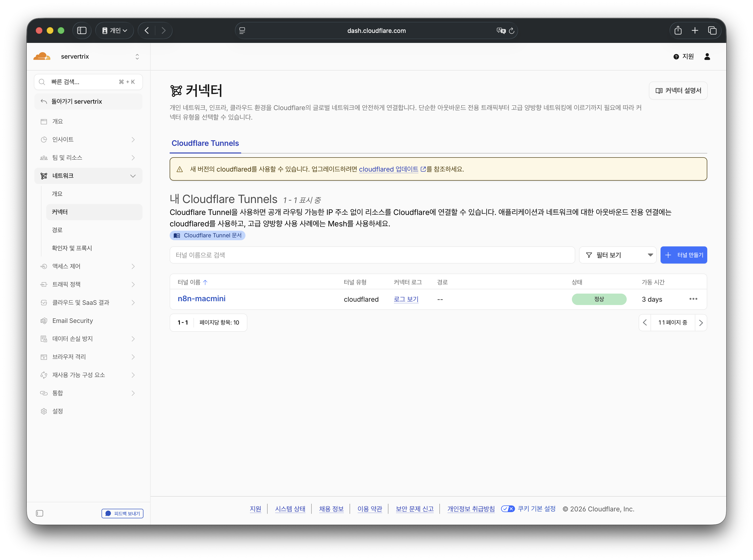Select 커넥터 in the 네트워크 submenu
The width and height of the screenshot is (753, 560).
coord(94,212)
